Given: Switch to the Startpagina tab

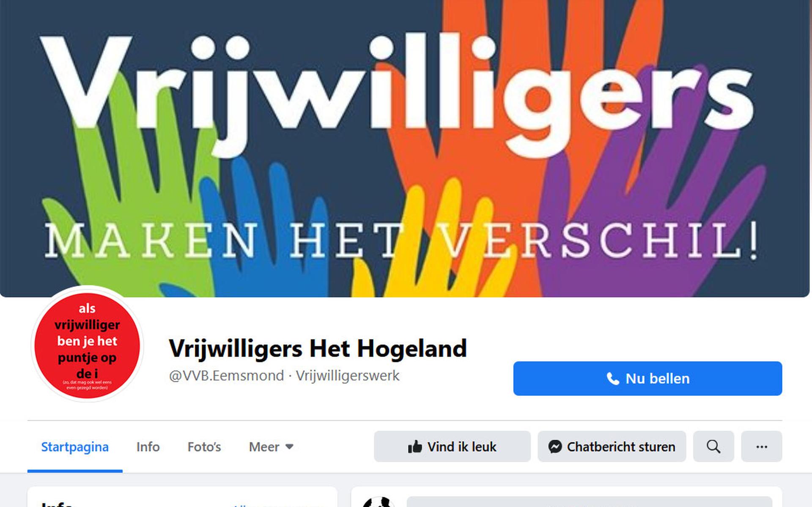Looking at the screenshot, I should click(x=75, y=447).
